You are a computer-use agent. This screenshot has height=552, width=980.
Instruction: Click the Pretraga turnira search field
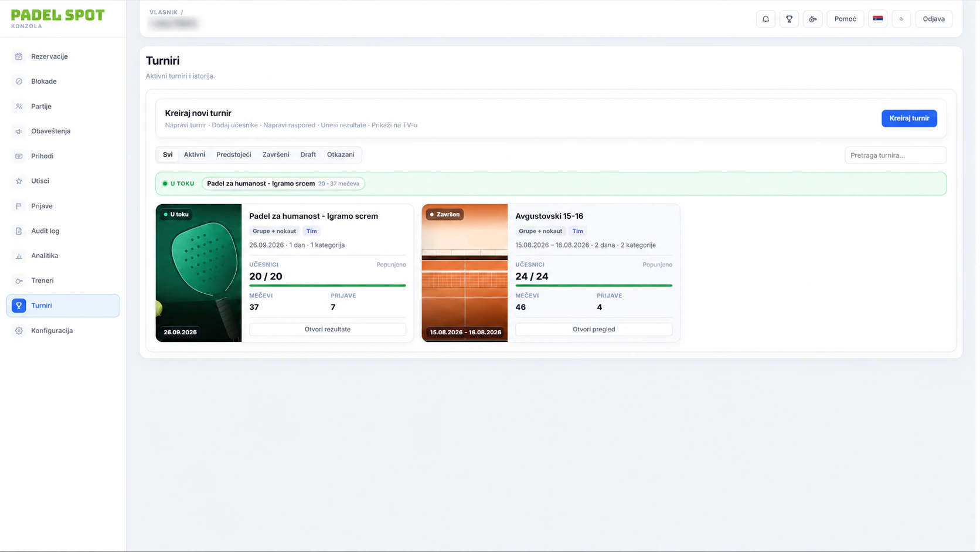pos(896,155)
